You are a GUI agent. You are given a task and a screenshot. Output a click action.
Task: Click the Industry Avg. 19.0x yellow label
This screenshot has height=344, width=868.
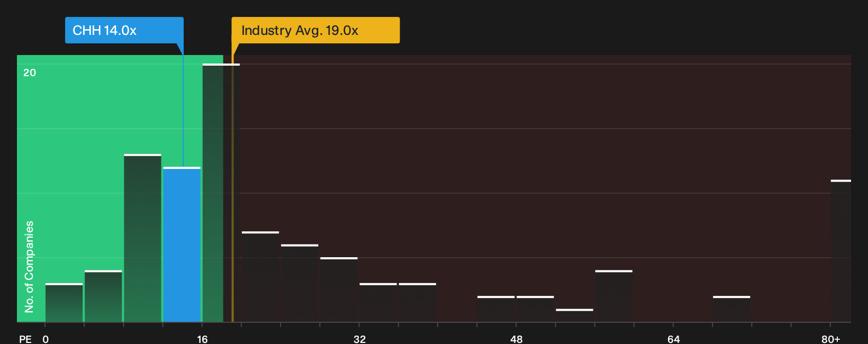(x=315, y=30)
